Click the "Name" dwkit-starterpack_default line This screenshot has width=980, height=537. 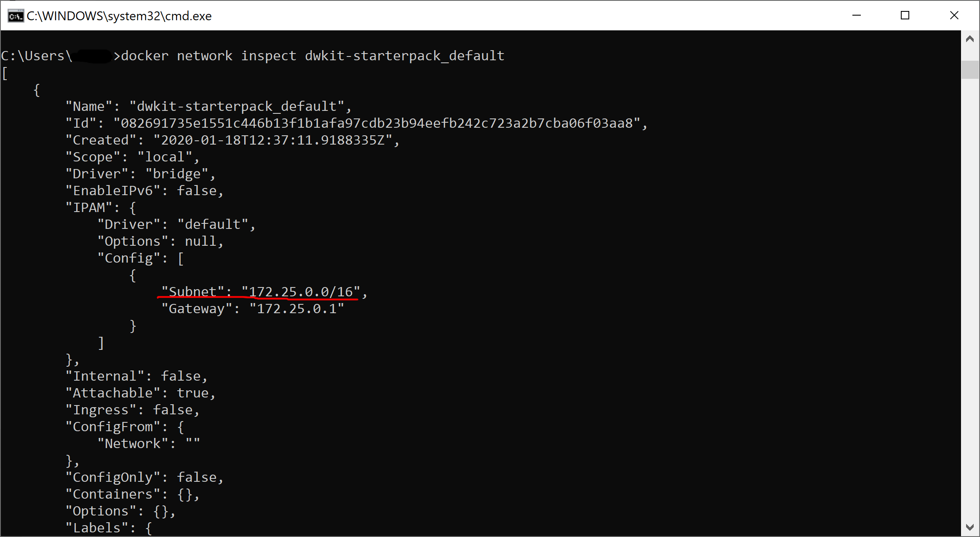tap(208, 106)
